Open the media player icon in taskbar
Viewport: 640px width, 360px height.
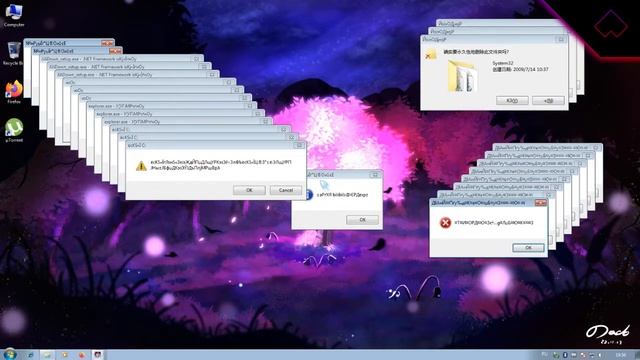click(x=64, y=355)
